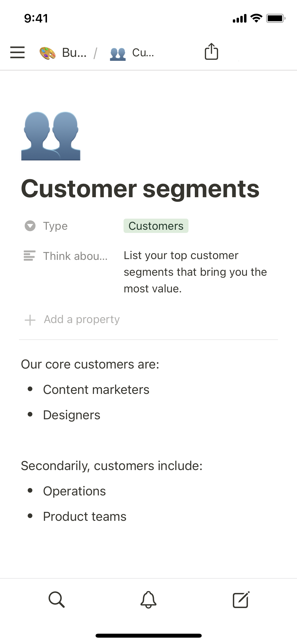The height and width of the screenshot is (644, 297).
Task: Click the 'Customer segments' page title
Action: click(140, 189)
